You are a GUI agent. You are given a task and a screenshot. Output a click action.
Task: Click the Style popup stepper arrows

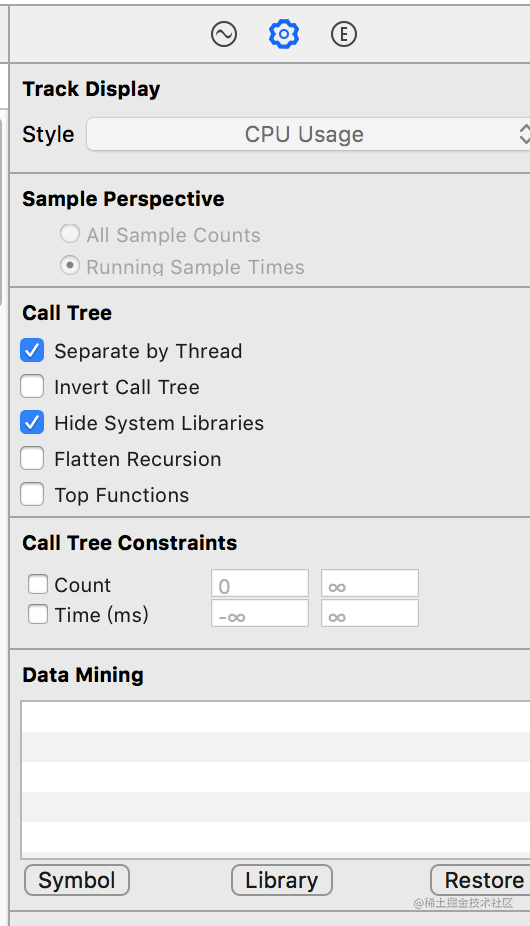click(524, 134)
